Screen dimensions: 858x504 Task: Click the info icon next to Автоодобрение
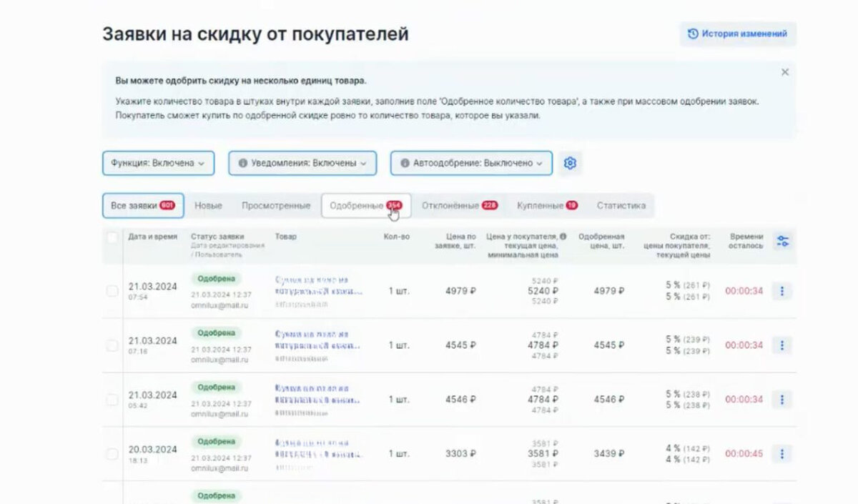pyautogui.click(x=407, y=163)
